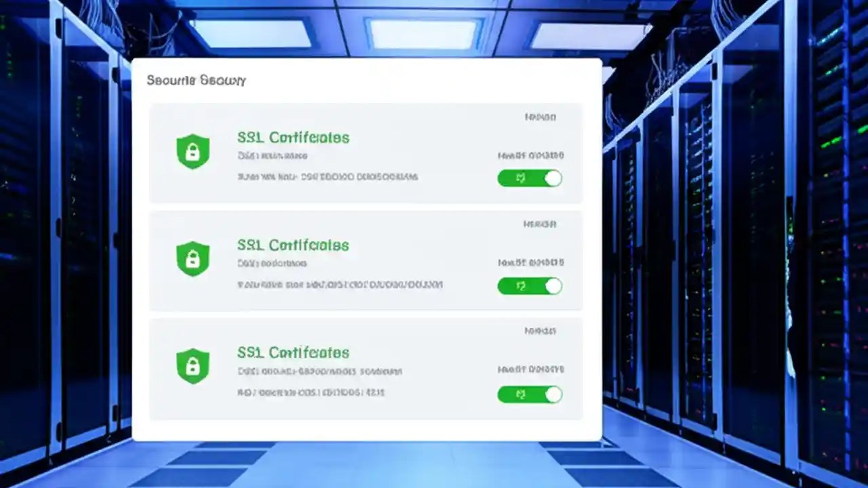Switch off the middle card's green toggle
Viewport: 868px width, 488px height.
point(530,286)
